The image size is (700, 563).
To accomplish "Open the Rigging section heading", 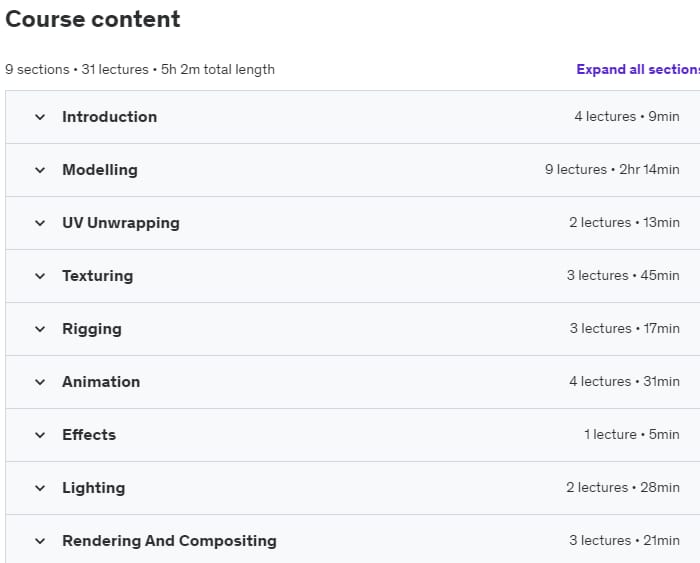I will pos(92,329).
